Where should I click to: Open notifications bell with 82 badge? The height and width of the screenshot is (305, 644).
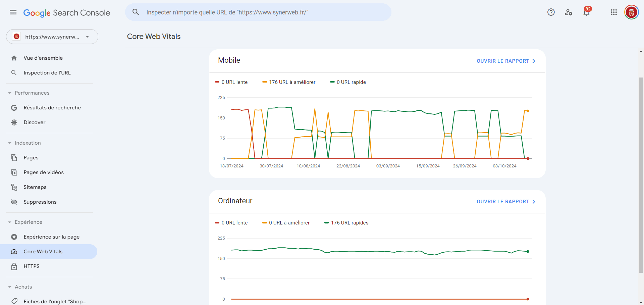point(586,12)
